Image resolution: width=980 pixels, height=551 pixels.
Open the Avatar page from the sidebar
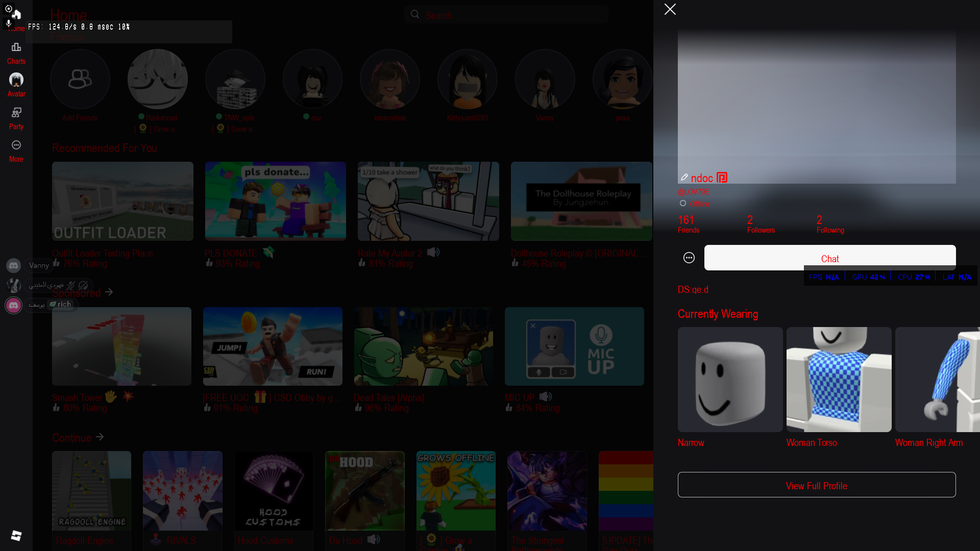16,85
